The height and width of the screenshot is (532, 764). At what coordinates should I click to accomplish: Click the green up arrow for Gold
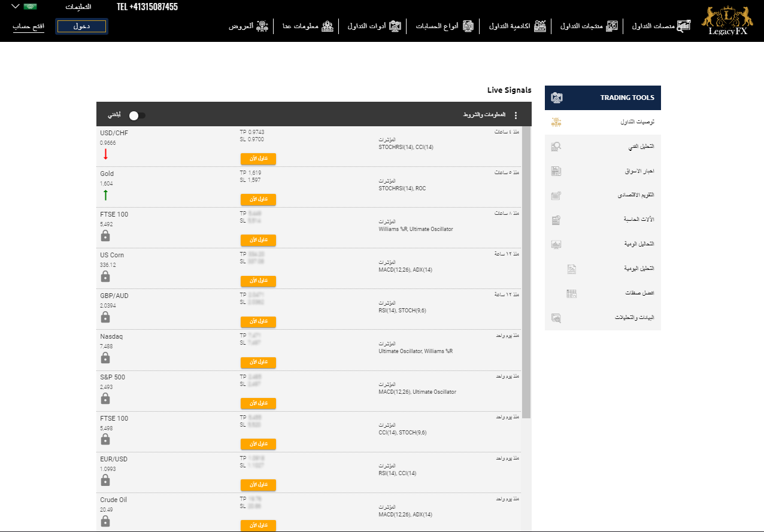tap(105, 194)
